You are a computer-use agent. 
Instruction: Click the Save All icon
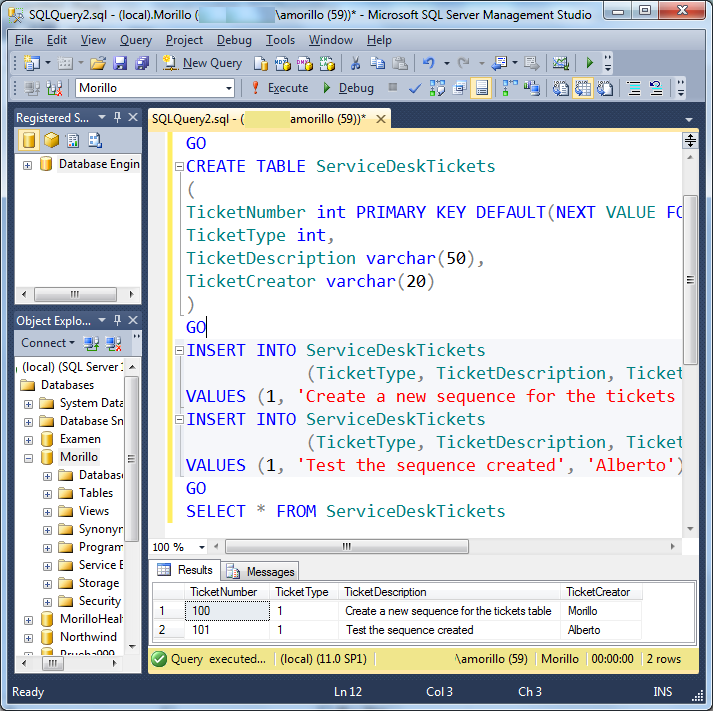click(x=142, y=63)
